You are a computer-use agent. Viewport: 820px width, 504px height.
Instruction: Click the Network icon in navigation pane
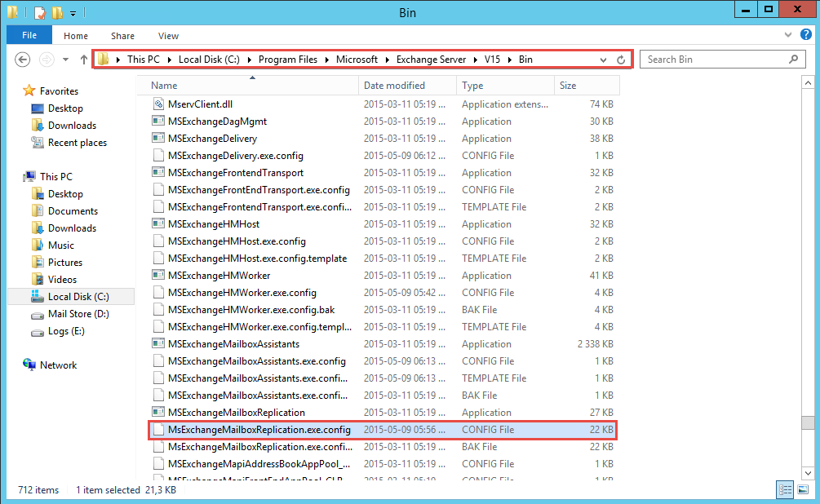[29, 365]
